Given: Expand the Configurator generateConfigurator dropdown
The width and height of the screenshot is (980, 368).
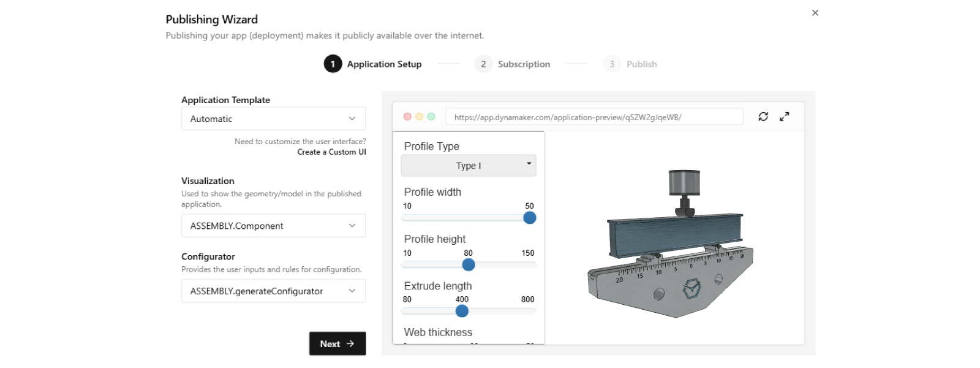Looking at the screenshot, I should [273, 291].
